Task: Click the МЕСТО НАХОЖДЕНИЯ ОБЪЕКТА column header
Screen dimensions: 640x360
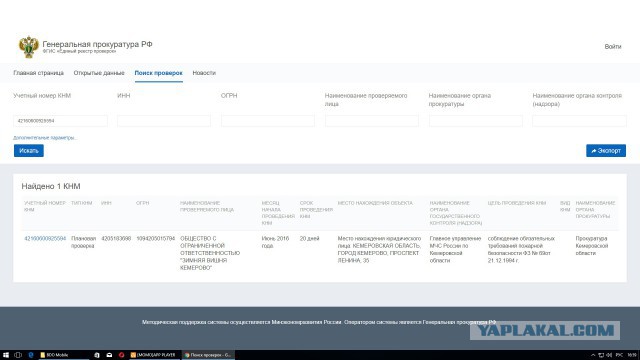Action: coord(375,203)
